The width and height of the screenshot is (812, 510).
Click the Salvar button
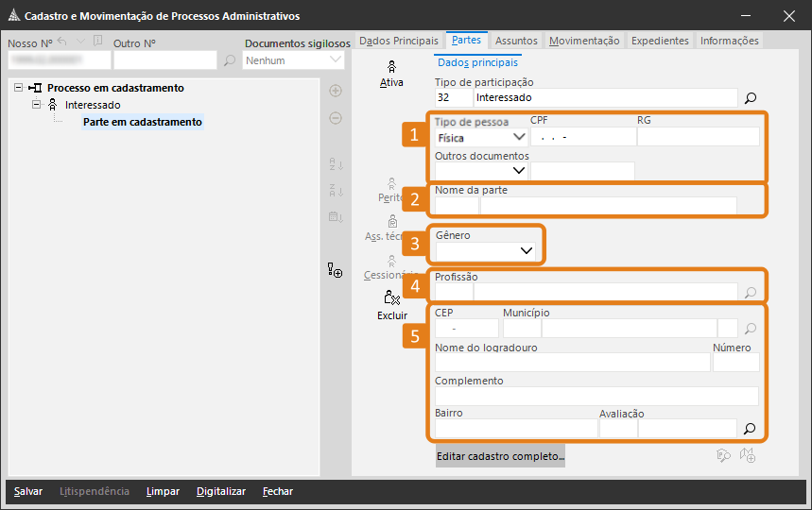[x=28, y=491]
